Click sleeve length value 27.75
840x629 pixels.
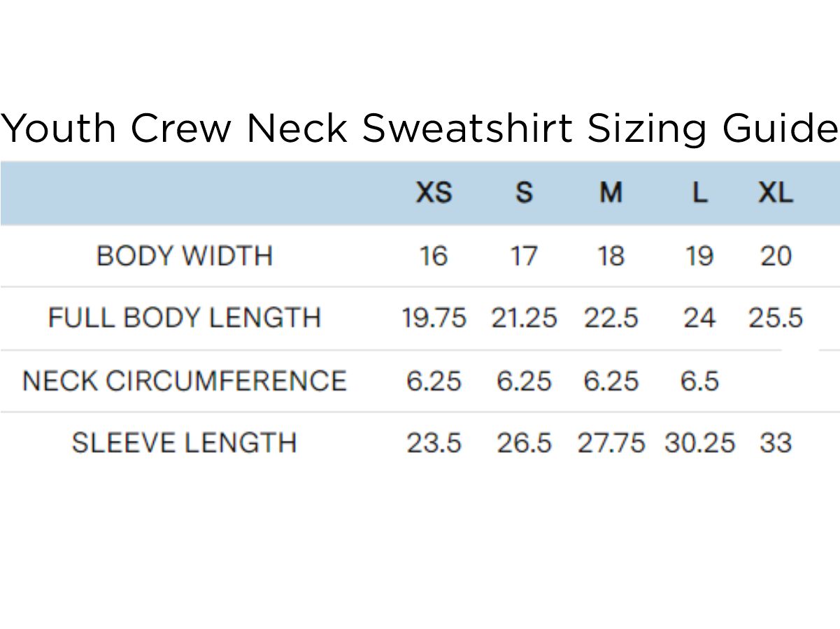click(x=611, y=443)
